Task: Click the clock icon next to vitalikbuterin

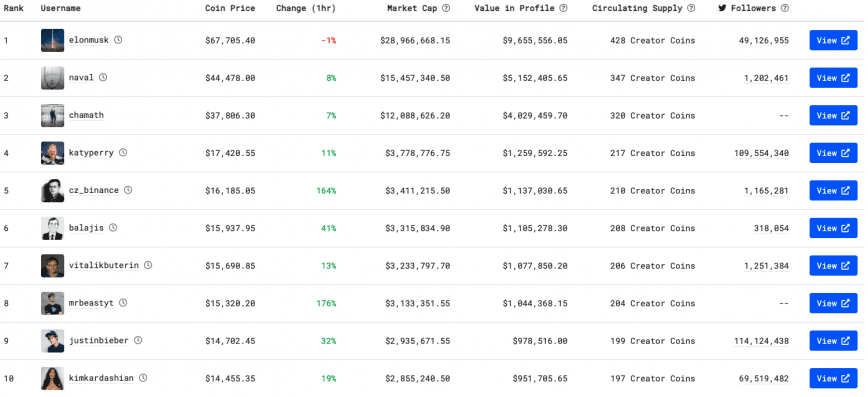Action: (x=148, y=265)
